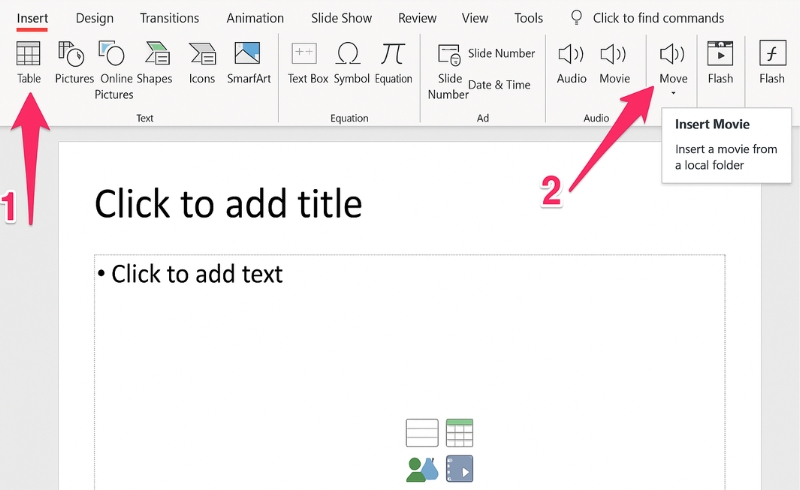The height and width of the screenshot is (490, 800).
Task: Open the Pictures insert option
Action: click(x=74, y=62)
